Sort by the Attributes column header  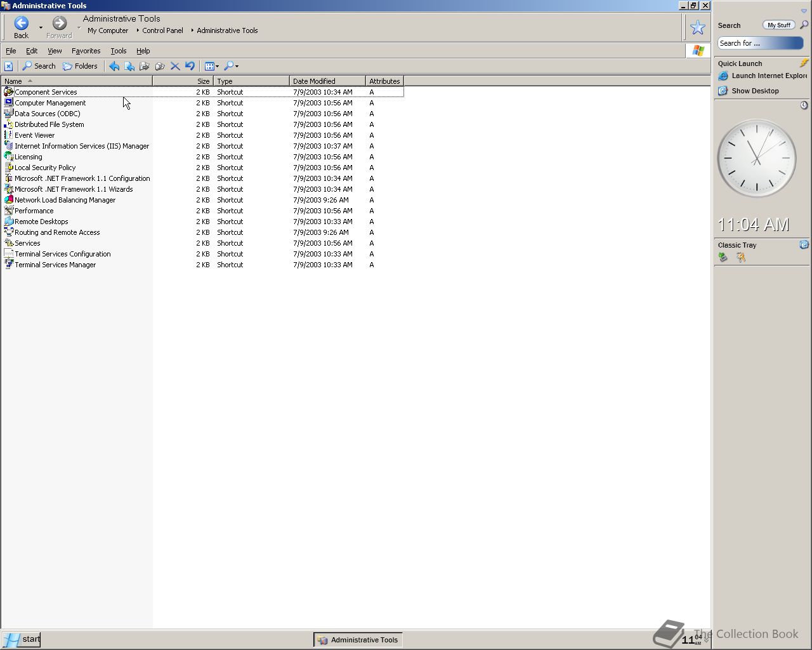[384, 81]
